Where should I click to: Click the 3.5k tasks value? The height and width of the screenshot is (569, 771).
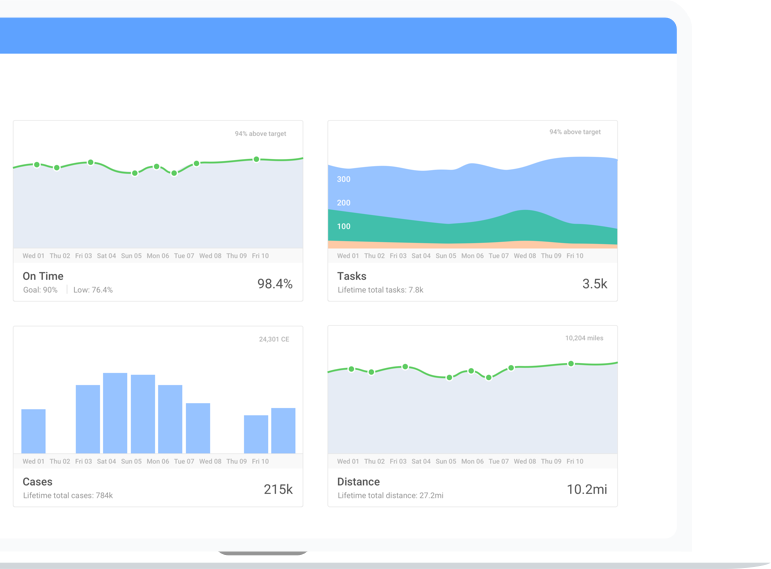(594, 284)
